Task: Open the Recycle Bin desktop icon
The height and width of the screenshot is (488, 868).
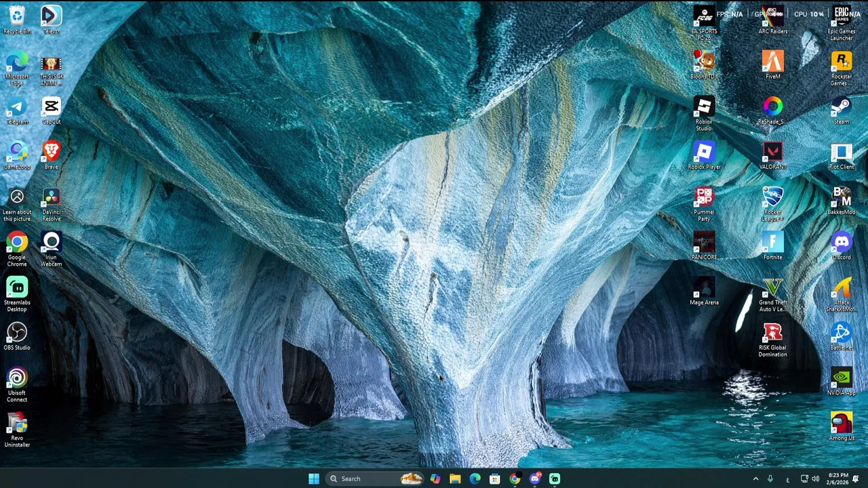Action: (17, 20)
